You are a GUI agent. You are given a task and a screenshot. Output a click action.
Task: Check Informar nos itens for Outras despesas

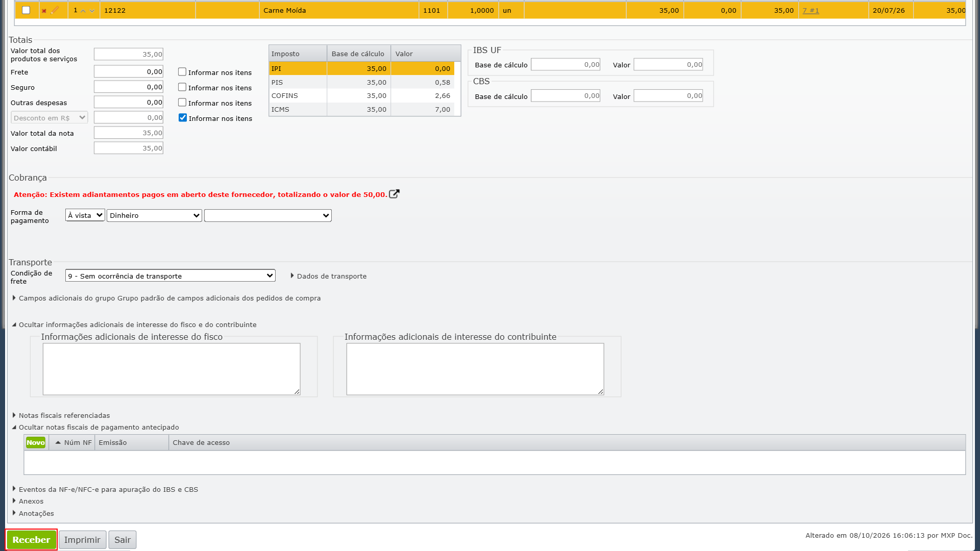click(x=182, y=103)
